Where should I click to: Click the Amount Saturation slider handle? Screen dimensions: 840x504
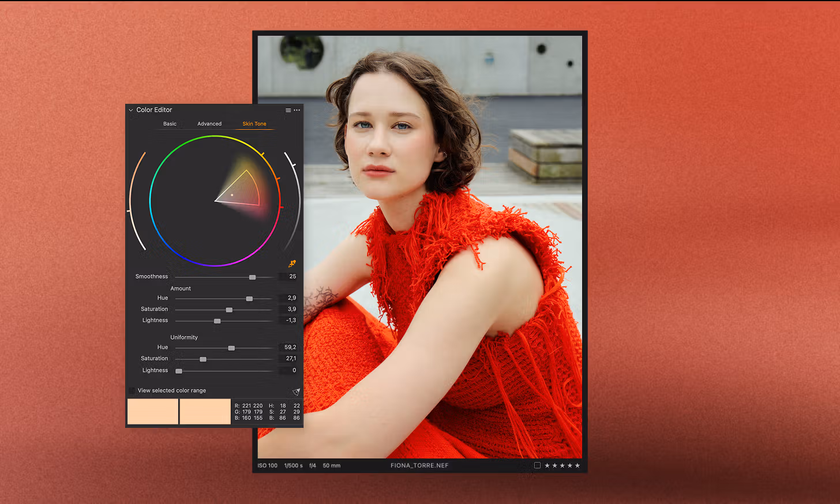tap(229, 310)
